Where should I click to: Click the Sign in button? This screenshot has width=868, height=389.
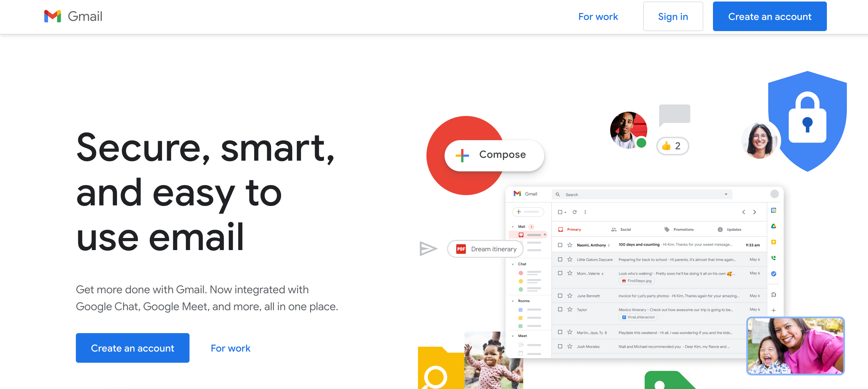[672, 16]
